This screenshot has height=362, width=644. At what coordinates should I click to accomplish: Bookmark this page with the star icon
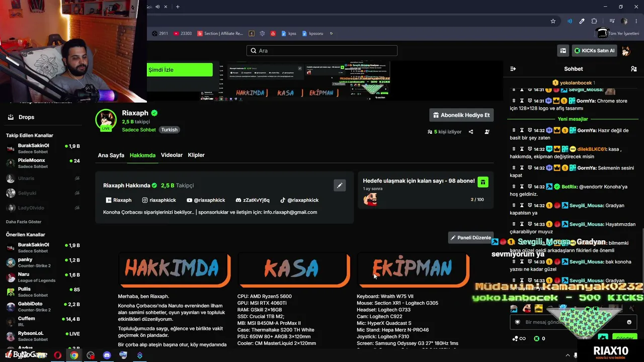(x=553, y=21)
